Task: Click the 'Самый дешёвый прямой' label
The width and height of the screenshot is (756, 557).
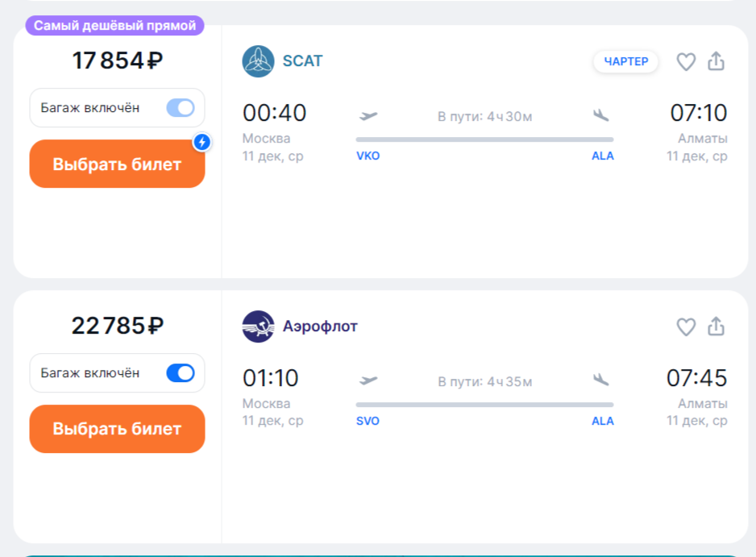Action: tap(115, 26)
